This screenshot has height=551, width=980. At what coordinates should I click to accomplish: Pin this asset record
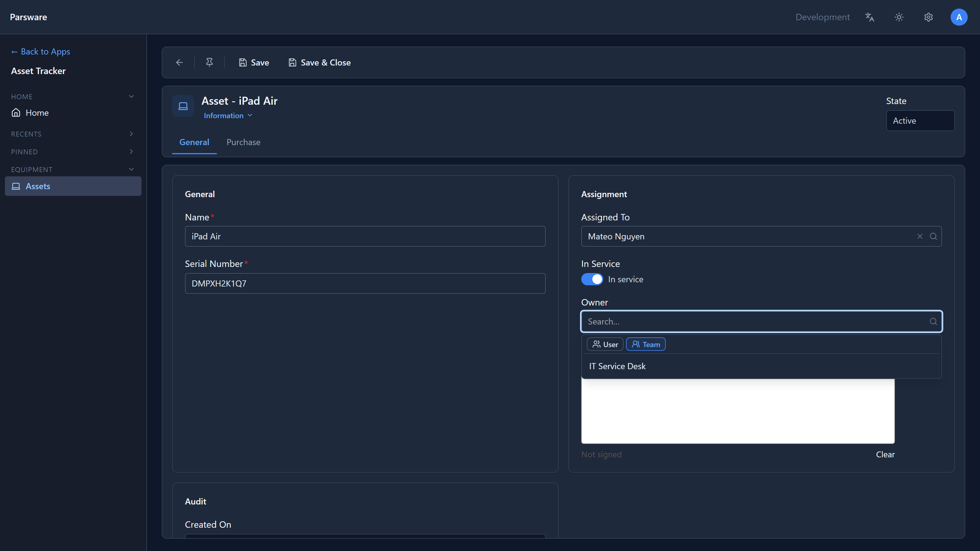pos(209,62)
